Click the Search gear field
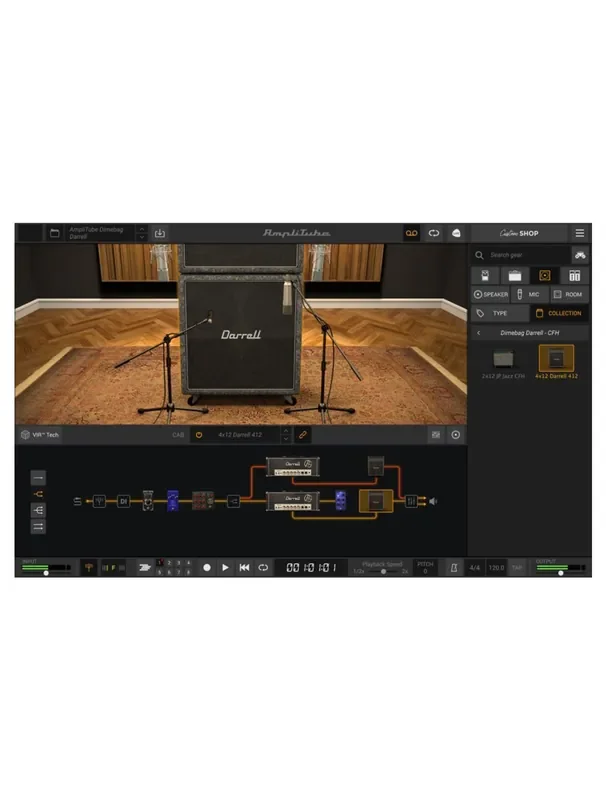Image resolution: width=606 pixels, height=800 pixels. point(520,255)
